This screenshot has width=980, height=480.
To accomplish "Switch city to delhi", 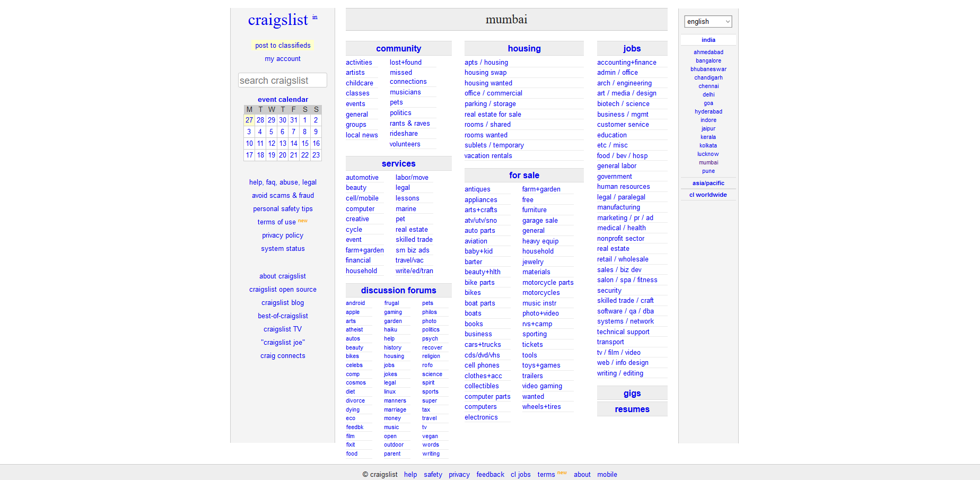I will point(708,95).
